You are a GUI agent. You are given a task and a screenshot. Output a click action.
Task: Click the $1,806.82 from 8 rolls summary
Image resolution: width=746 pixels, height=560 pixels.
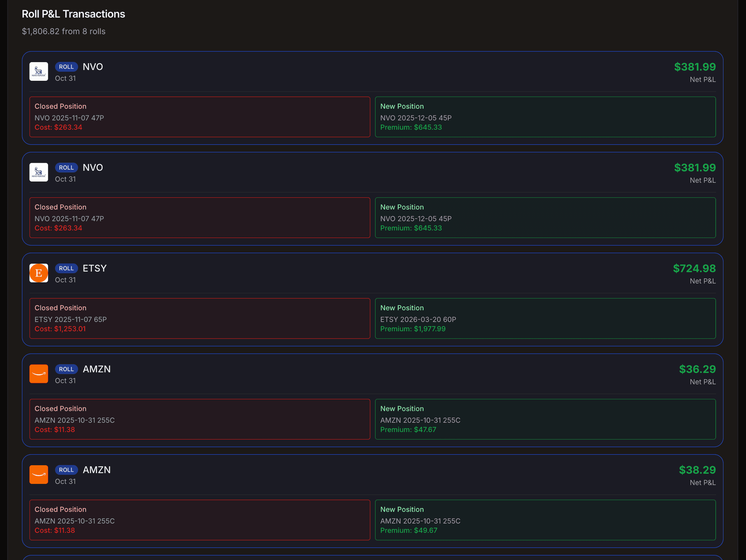click(x=63, y=31)
